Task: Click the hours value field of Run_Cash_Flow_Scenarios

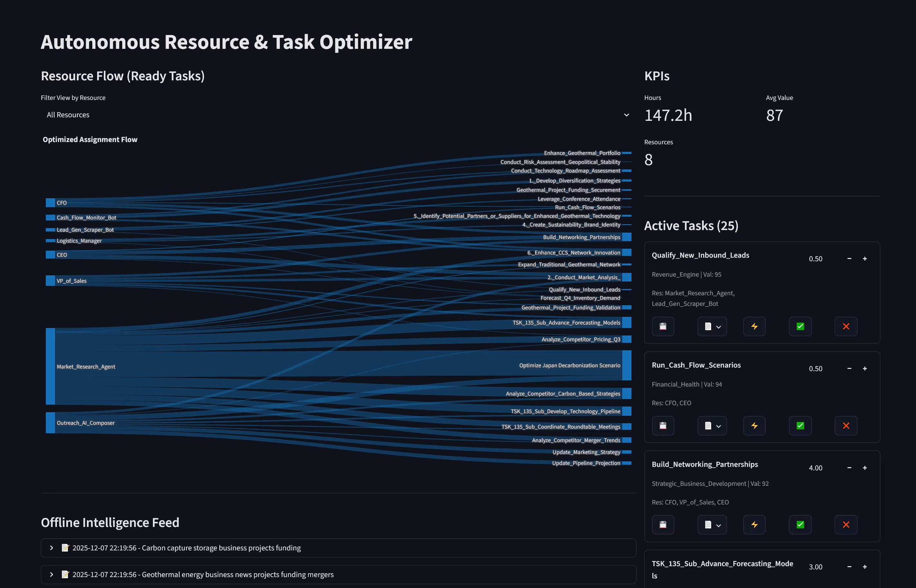Action: click(816, 369)
